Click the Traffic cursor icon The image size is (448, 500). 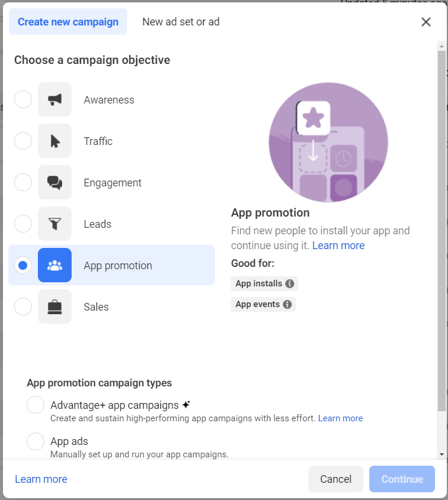pyautogui.click(x=54, y=141)
